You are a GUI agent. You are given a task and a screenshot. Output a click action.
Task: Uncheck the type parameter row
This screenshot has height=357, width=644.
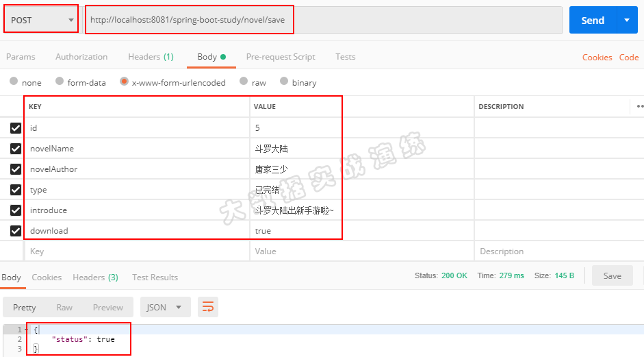point(16,190)
